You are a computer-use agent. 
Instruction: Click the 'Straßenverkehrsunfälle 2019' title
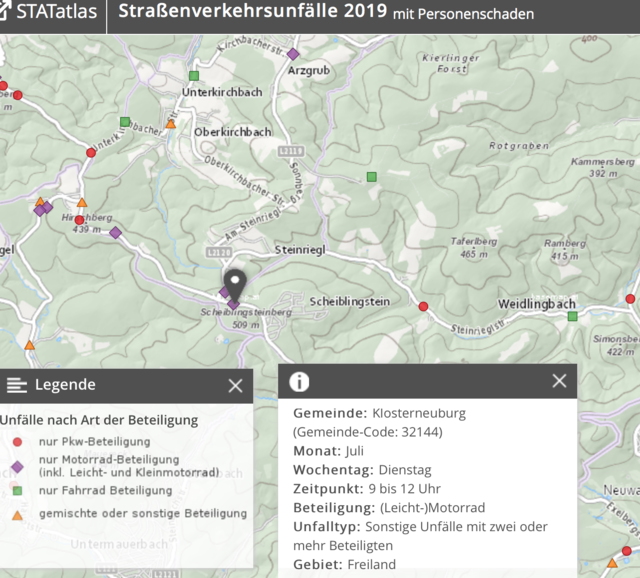click(x=252, y=11)
